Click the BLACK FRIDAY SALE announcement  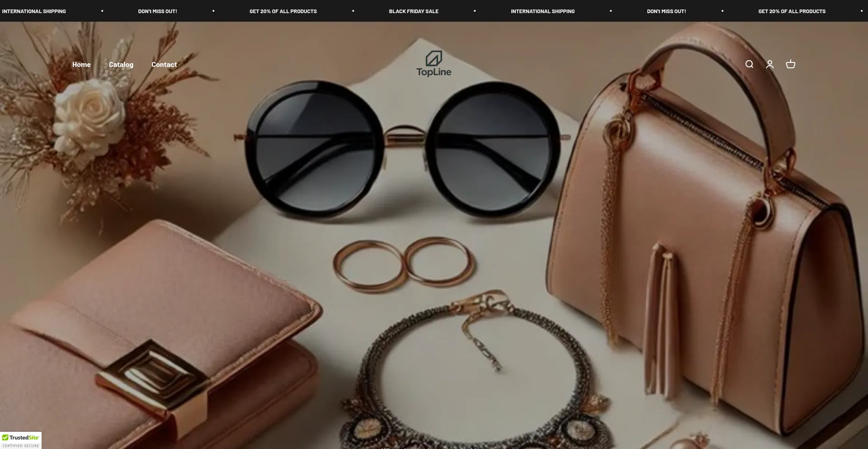[x=414, y=11]
